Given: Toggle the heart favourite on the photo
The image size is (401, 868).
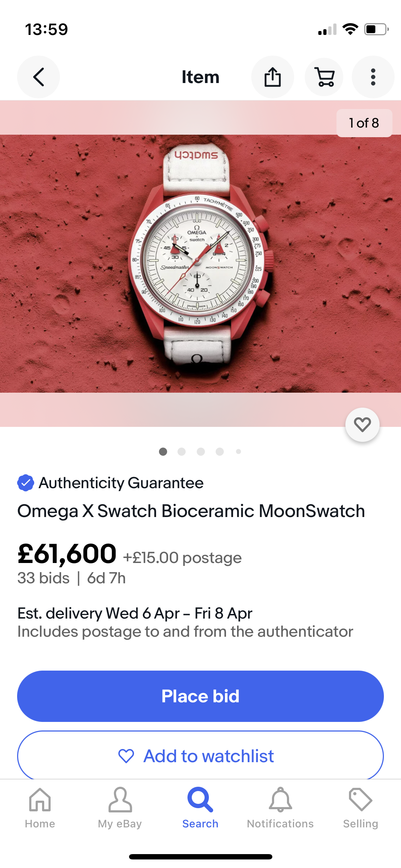Looking at the screenshot, I should [362, 424].
